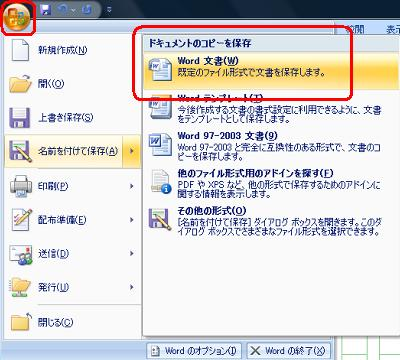Click the Word テンプレート icon
This screenshot has width=400, height=360.
[x=160, y=107]
